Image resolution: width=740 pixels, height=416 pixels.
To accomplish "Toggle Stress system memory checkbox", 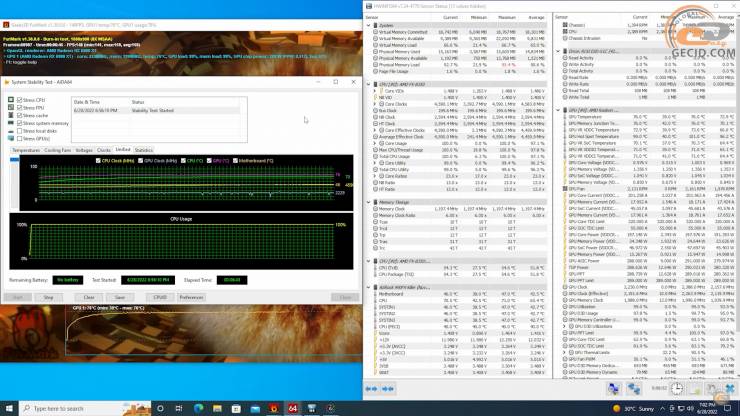I will tap(19, 123).
